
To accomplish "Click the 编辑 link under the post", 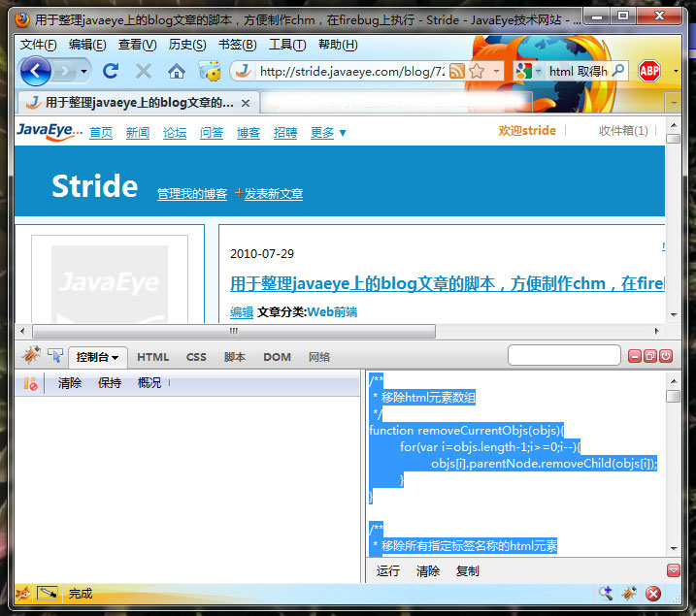I will [x=242, y=311].
